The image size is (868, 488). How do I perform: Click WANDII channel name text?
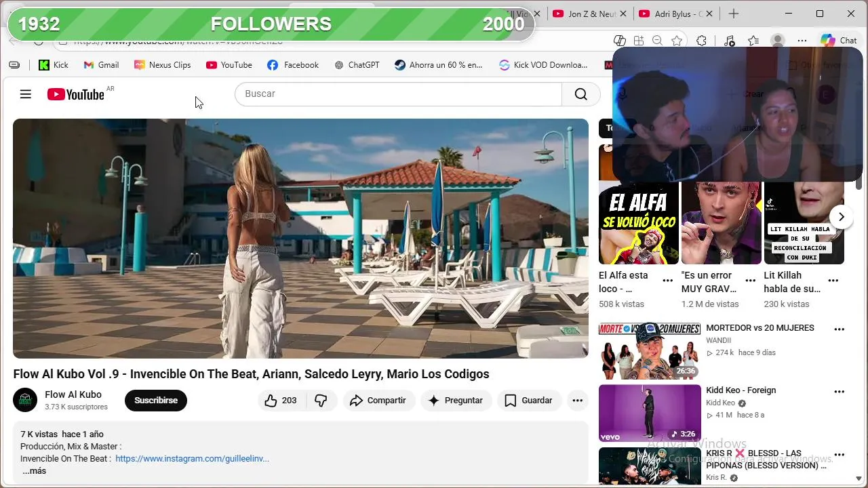point(718,341)
